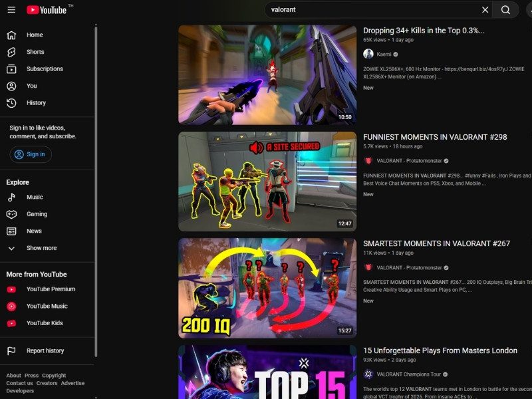Click Protatomonster channel name under Smartest Moments #267
The width and height of the screenshot is (532, 399).
point(409,268)
